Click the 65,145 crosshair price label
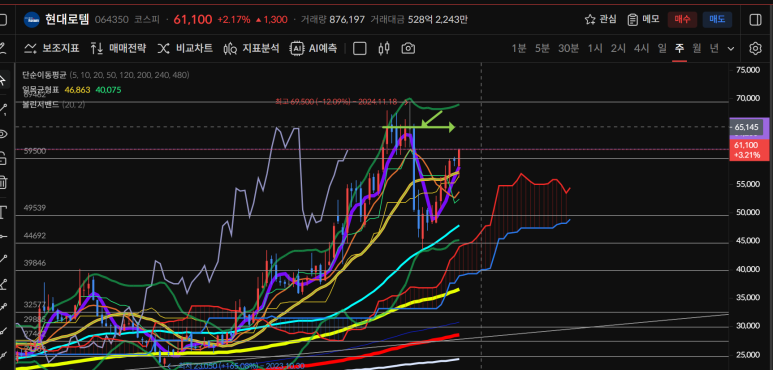 [746, 127]
